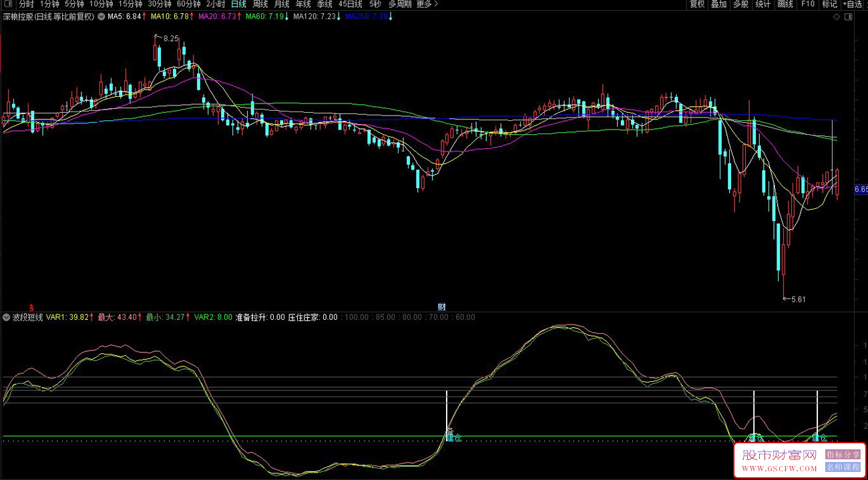Click the VAR1: 39.82 value

67,317
